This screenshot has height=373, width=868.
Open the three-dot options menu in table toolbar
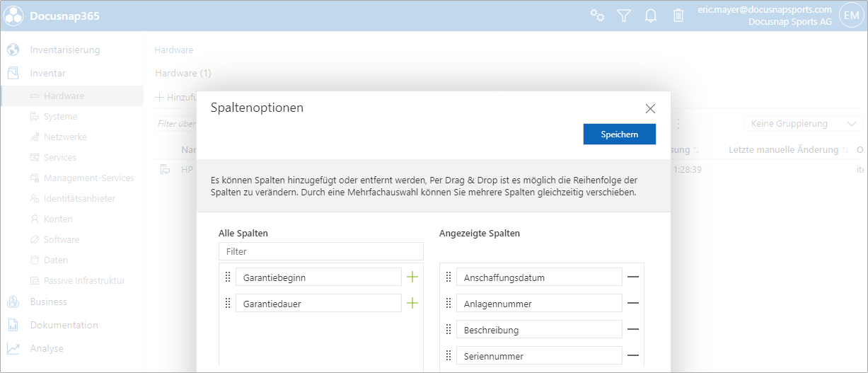coord(678,124)
